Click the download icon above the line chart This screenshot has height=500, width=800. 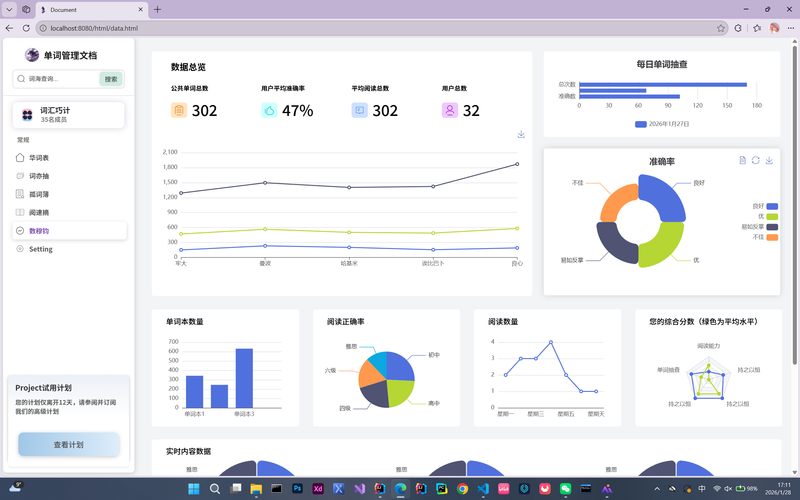coord(521,134)
